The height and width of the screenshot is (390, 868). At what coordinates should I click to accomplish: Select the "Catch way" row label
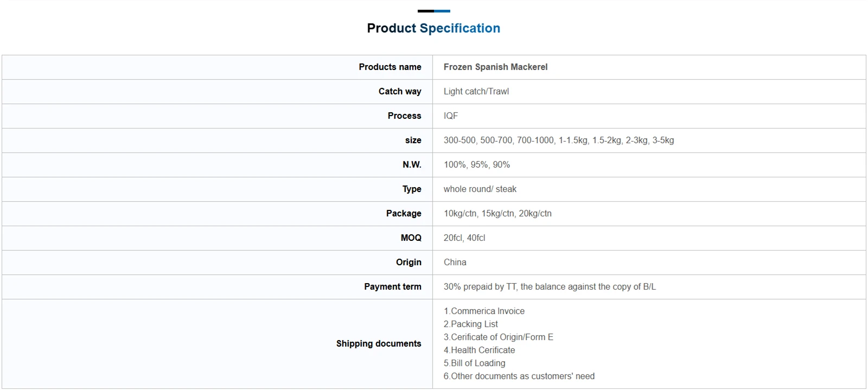click(x=400, y=91)
